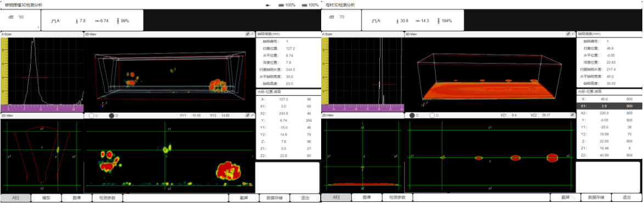
Task: Click second 100% battery icon in title bar
Action: (x=305, y=5)
